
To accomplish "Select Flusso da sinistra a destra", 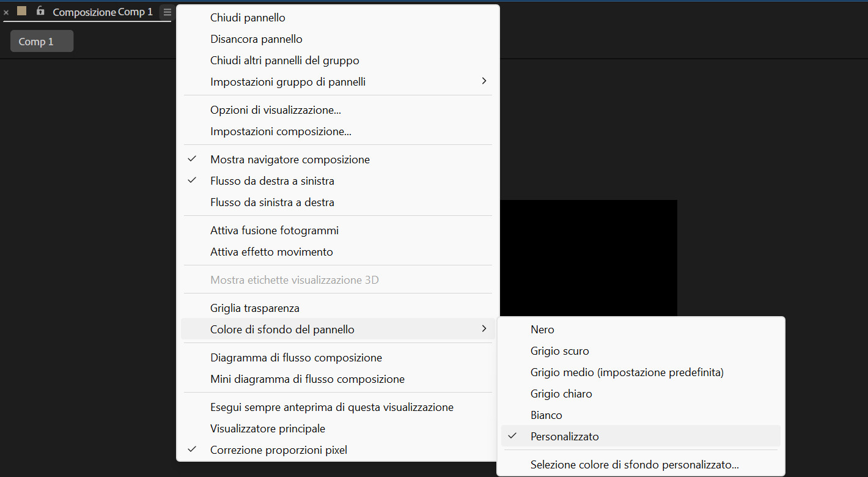I will pyautogui.click(x=272, y=202).
